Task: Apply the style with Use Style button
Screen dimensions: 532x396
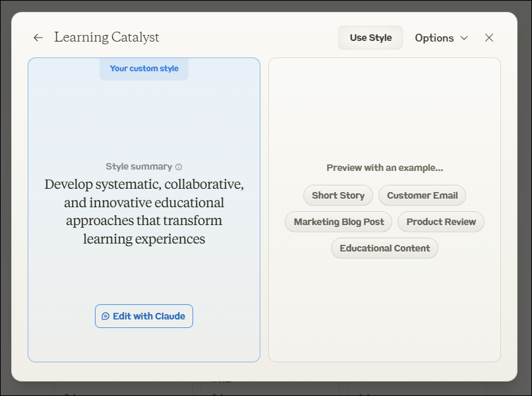Action: coord(370,38)
